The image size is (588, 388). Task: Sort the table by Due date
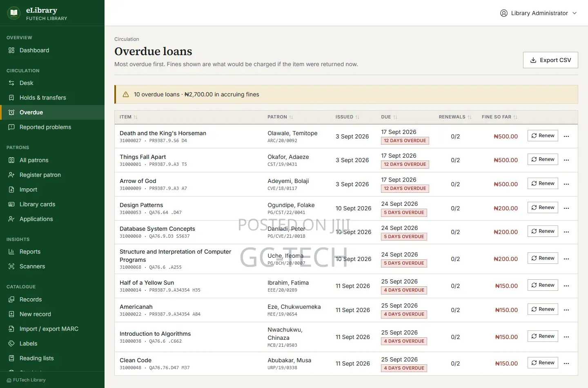[389, 117]
